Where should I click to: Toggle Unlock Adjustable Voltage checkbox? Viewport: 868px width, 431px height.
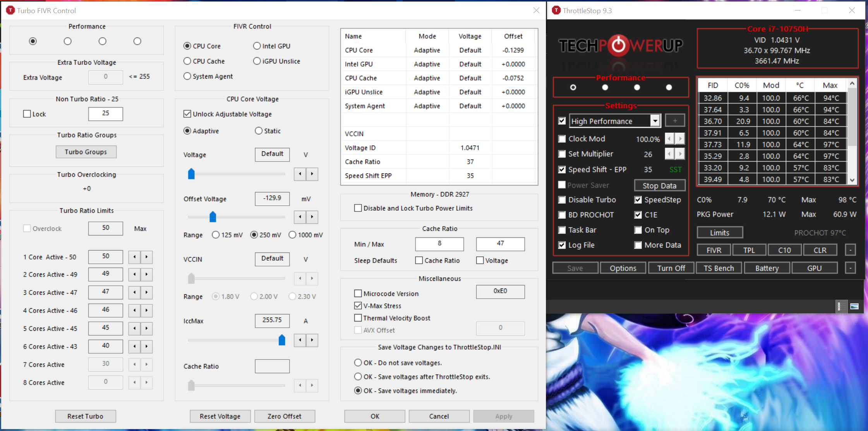187,114
